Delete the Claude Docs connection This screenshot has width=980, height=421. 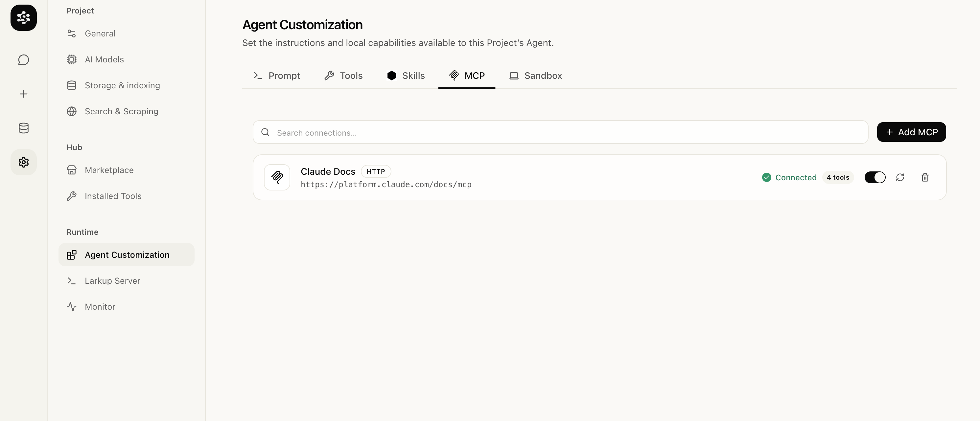click(925, 177)
